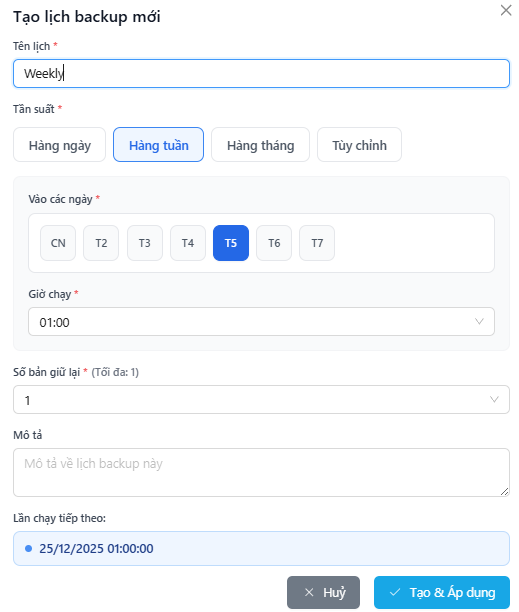This screenshot has height=612, width=519.
Task: Toggle the T6 day button
Action: tap(274, 243)
